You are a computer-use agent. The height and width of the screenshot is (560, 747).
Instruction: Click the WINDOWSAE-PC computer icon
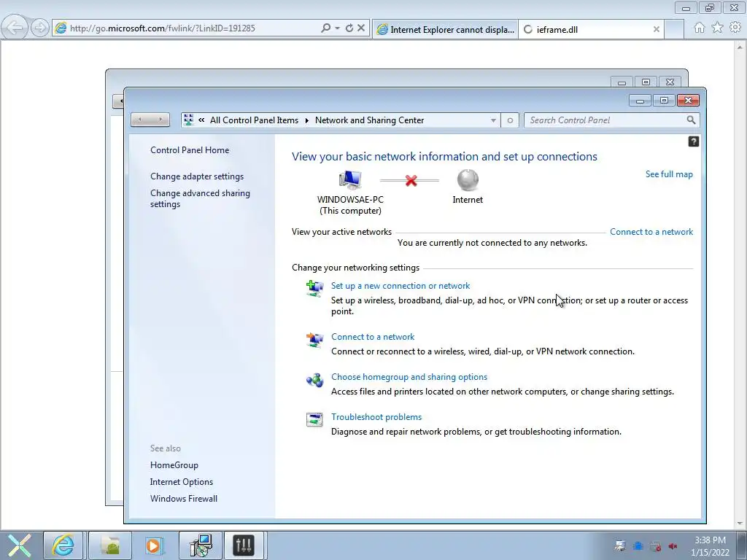350,181
